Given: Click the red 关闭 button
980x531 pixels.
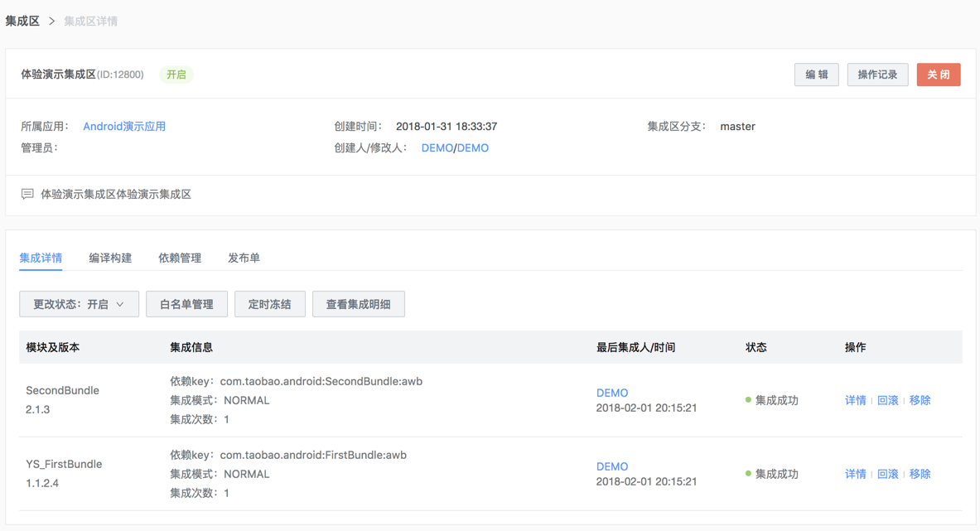Looking at the screenshot, I should (939, 75).
